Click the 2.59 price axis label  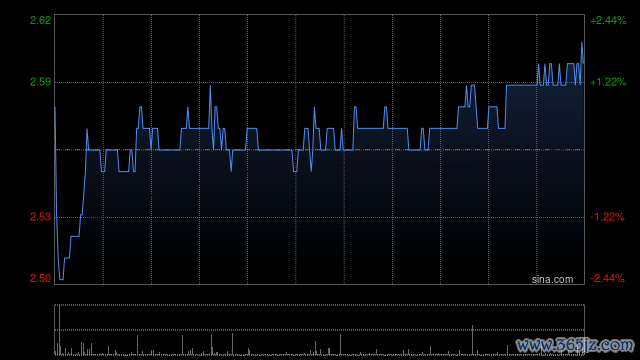[x=40, y=82]
